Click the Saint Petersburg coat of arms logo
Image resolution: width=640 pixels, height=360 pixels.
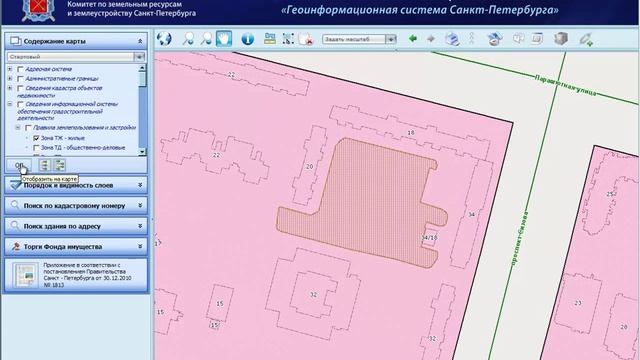click(38, 10)
